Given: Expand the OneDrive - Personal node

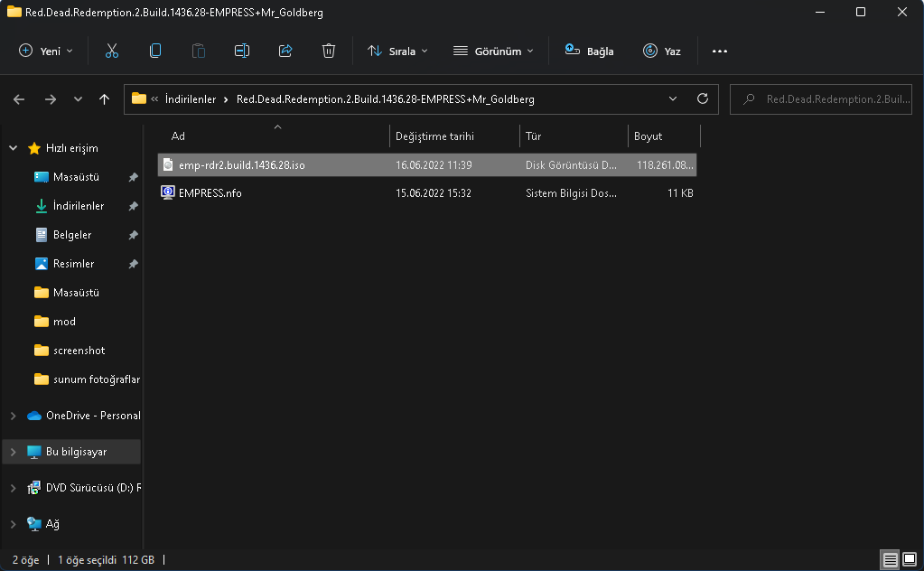Looking at the screenshot, I should pos(13,416).
